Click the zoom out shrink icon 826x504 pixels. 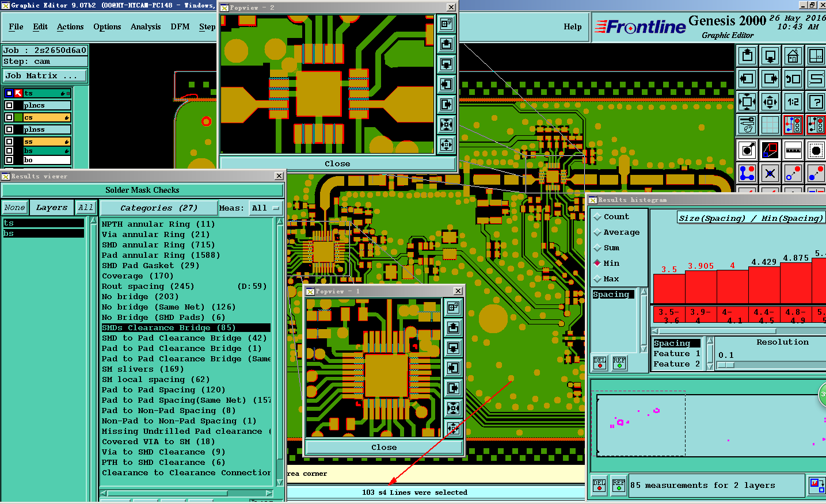point(770,102)
